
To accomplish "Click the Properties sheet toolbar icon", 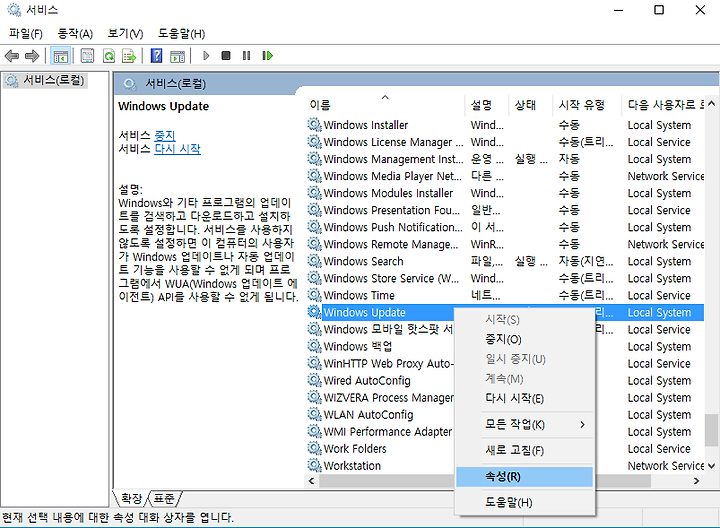I will click(87, 56).
